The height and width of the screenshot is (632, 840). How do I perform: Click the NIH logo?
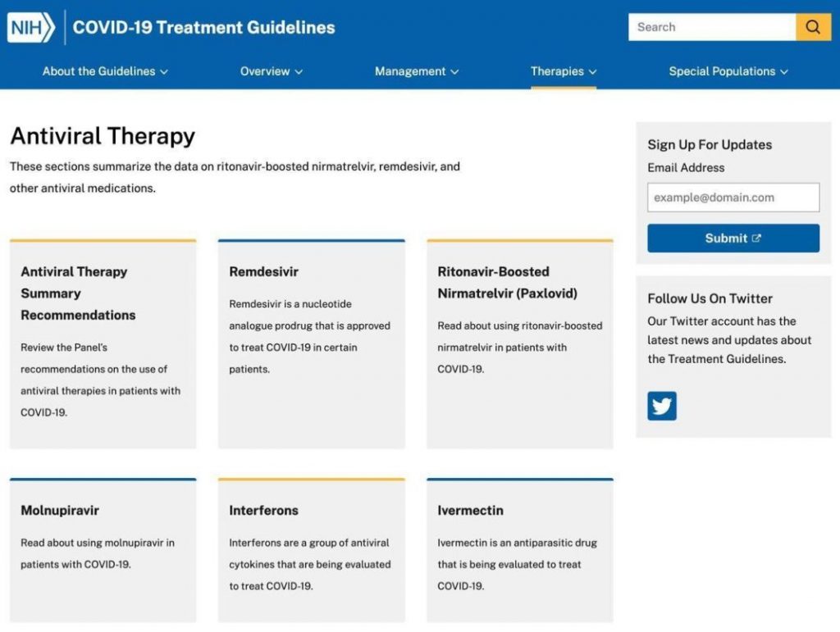(x=31, y=27)
